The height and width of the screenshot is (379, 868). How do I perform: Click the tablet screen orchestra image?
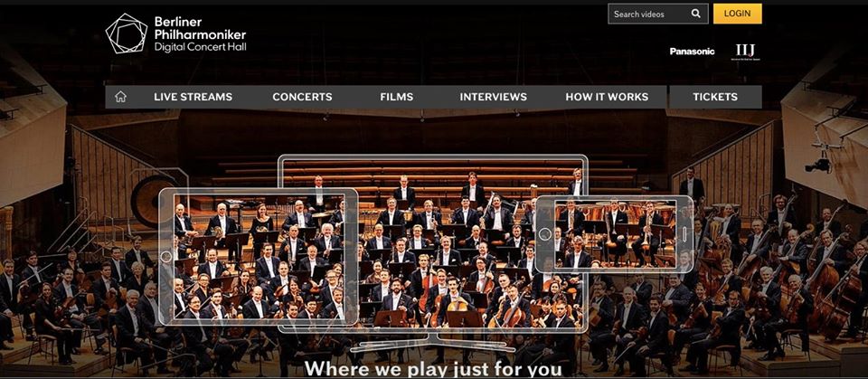point(259,257)
